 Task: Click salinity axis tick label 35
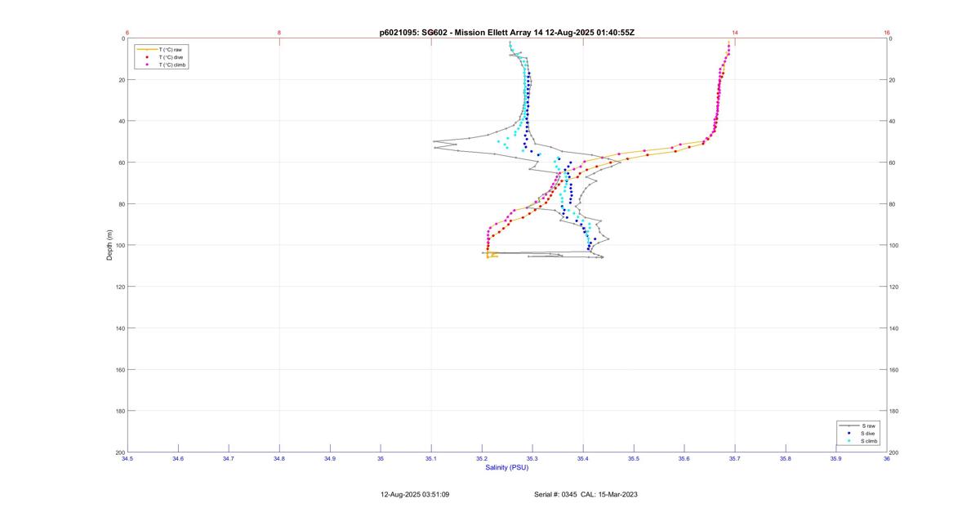(381, 459)
